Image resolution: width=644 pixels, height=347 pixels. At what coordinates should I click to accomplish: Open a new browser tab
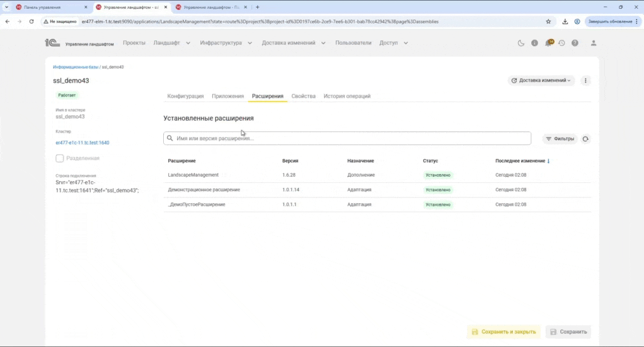tap(258, 7)
